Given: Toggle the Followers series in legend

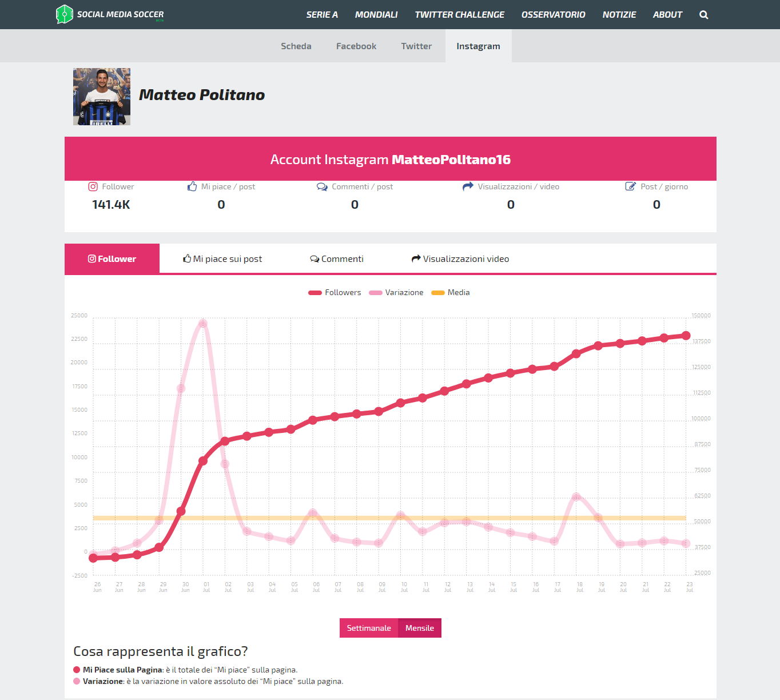Looking at the screenshot, I should click(x=335, y=292).
